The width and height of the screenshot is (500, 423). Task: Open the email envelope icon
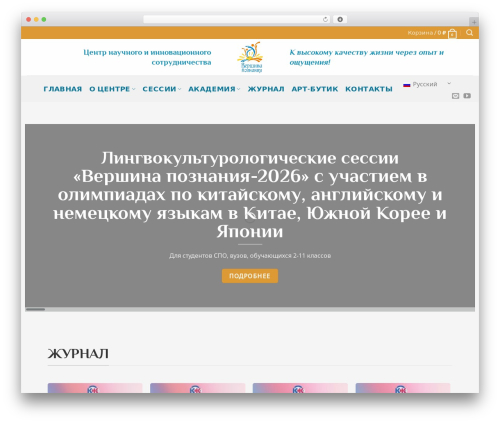point(455,96)
